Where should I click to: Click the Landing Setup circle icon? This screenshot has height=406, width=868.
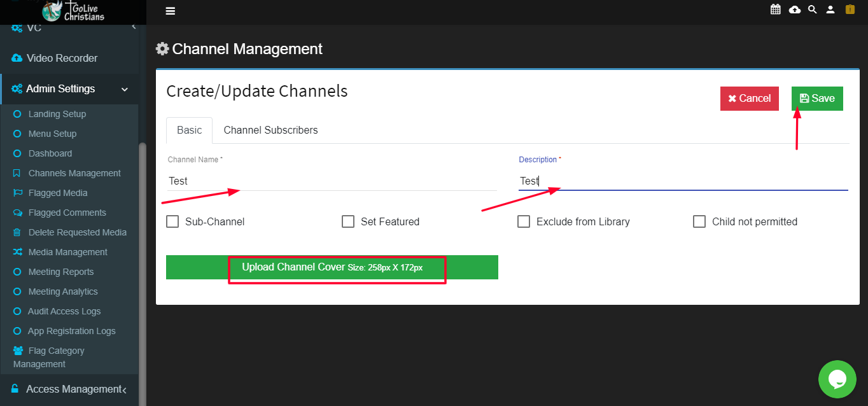click(x=17, y=114)
